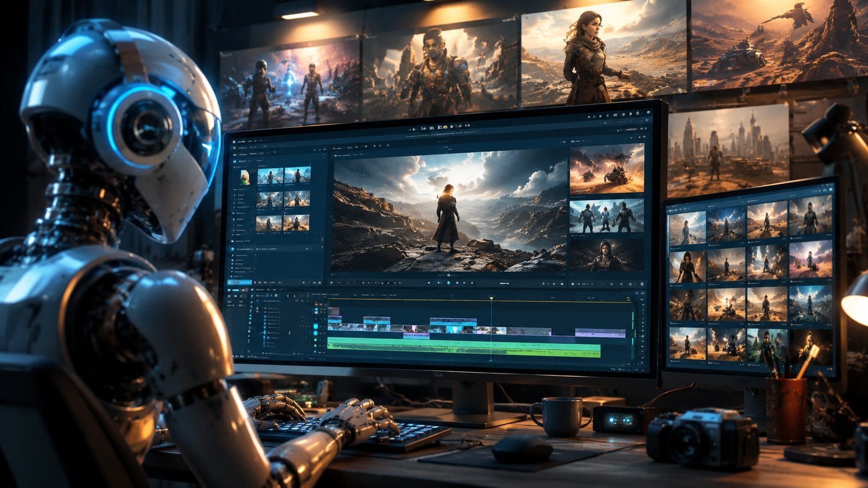Viewport: 868px width, 488px height.
Task: Select the lime-green lower audio waveform clip
Action: click(x=464, y=352)
